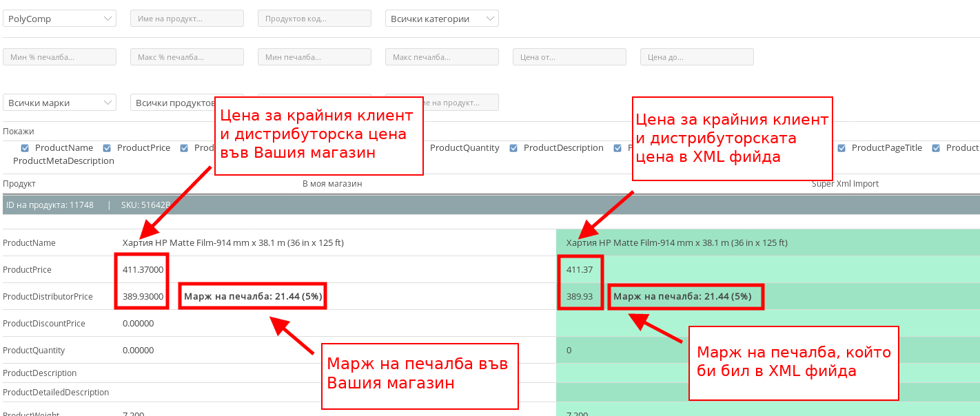Screen dimensions: 980x416
Task: Disable the ProductPageTitle checkbox
Action: click(841, 148)
